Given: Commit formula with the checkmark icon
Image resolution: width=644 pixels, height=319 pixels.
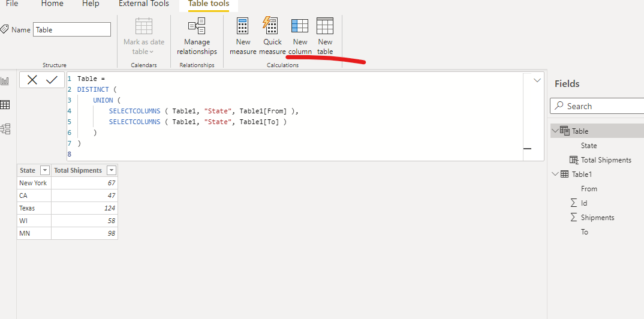Looking at the screenshot, I should point(52,80).
